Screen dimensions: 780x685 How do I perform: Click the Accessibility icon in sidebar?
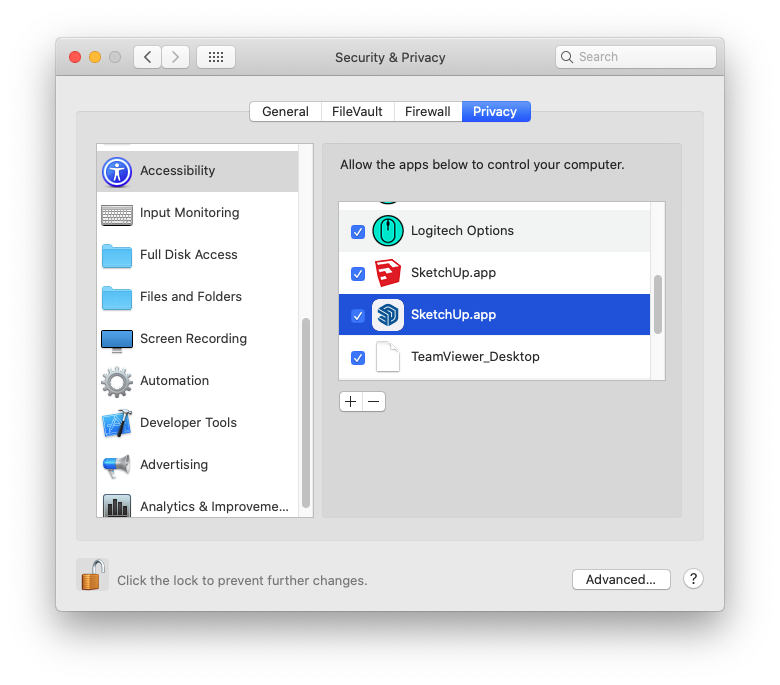click(117, 172)
